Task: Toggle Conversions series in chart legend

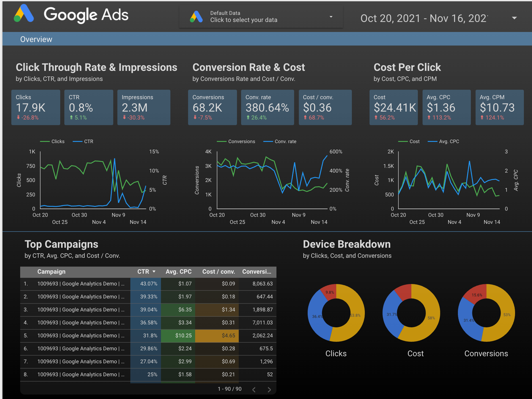Action: (x=236, y=141)
